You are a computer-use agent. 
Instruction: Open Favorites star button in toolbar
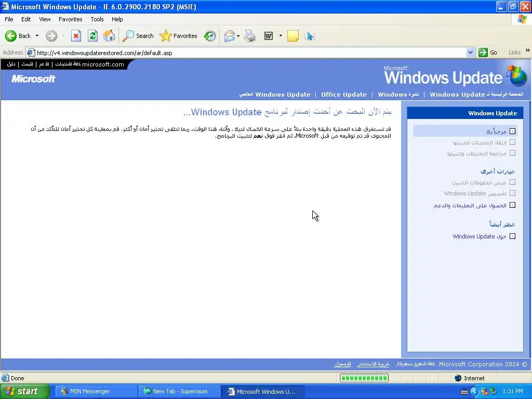coord(179,36)
